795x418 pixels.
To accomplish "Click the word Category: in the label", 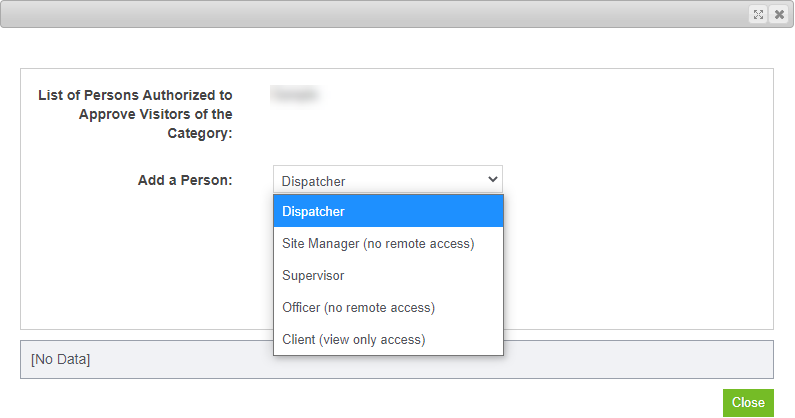I will tap(200, 133).
